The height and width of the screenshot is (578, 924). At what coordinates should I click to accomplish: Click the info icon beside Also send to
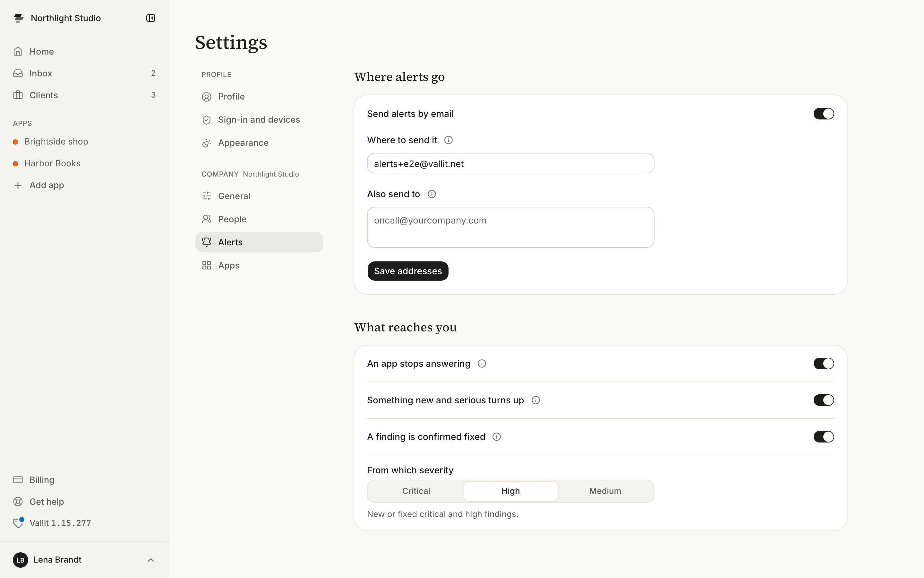point(432,194)
